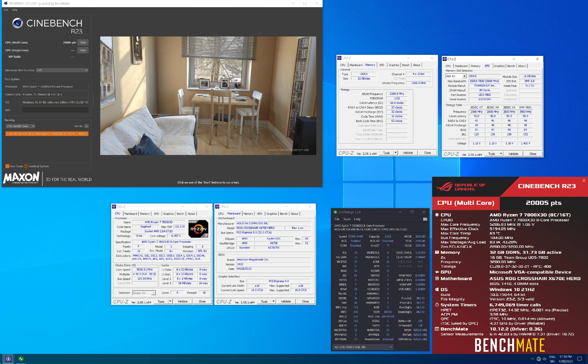
Task: Click the ZenTimings title bar app icon
Action: coord(335,212)
